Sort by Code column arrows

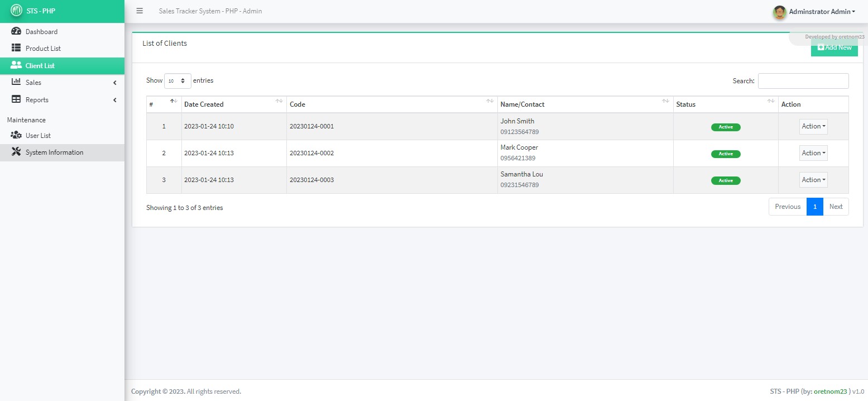(x=490, y=101)
